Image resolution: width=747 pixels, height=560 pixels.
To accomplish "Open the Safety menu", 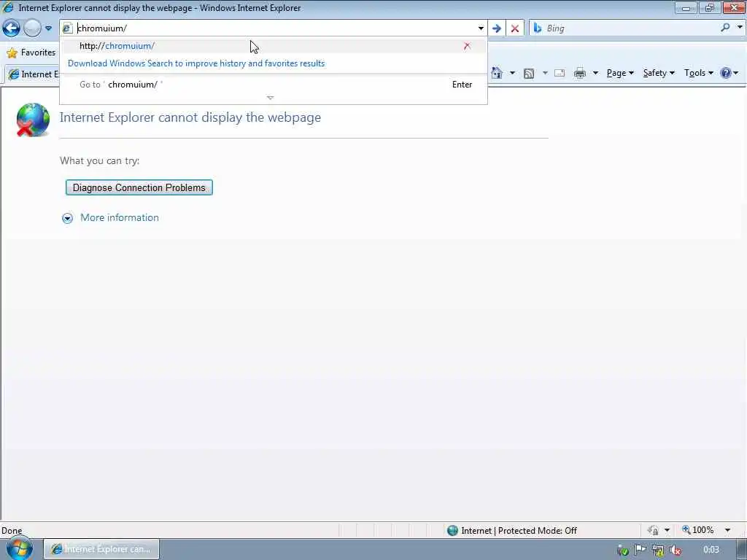I will click(x=659, y=73).
